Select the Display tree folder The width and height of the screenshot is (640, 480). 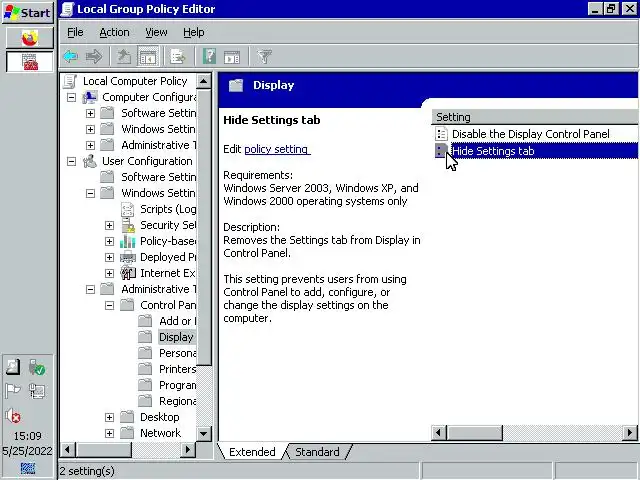[x=176, y=337]
